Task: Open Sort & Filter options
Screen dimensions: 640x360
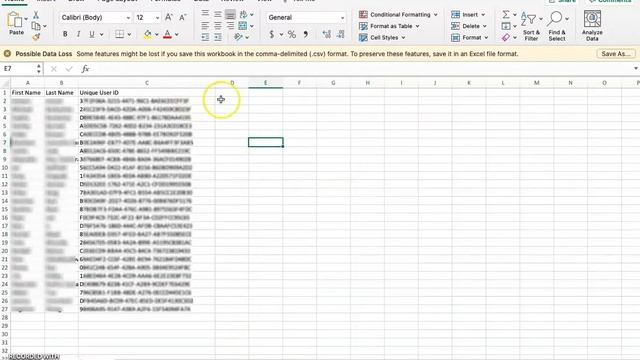Action: tap(531, 26)
